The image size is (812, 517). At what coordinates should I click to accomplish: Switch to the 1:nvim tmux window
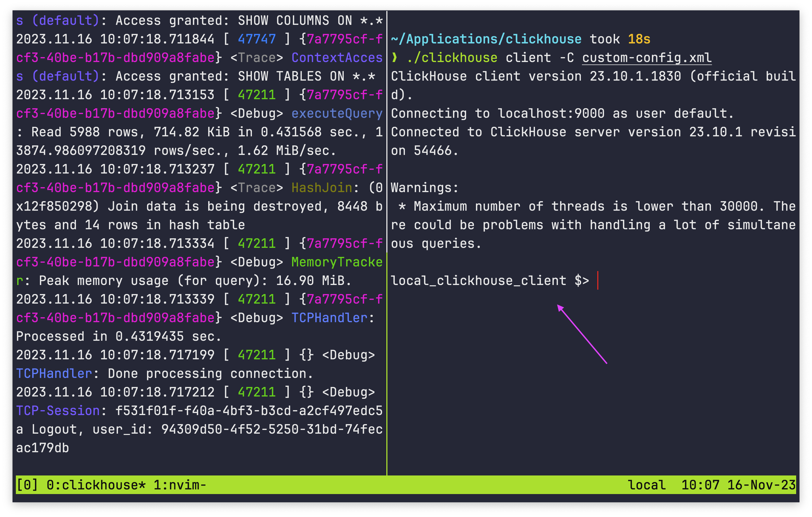(x=180, y=485)
